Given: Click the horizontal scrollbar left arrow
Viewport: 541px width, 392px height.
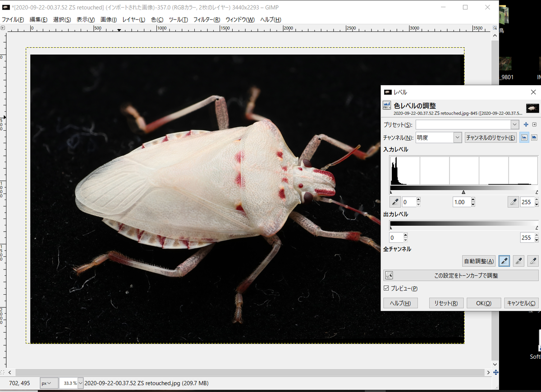Looking at the screenshot, I should [x=10, y=373].
